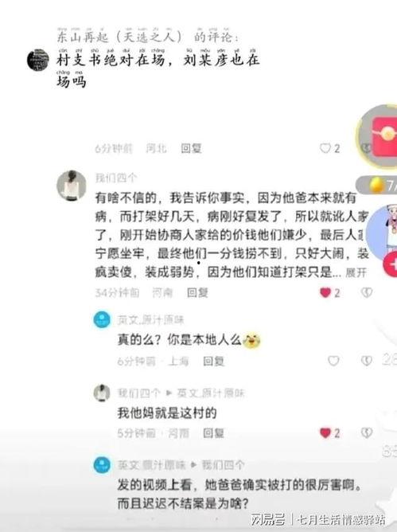Reply to 我们四个's comment from 河南
This screenshot has height=532, width=397.
197,292
